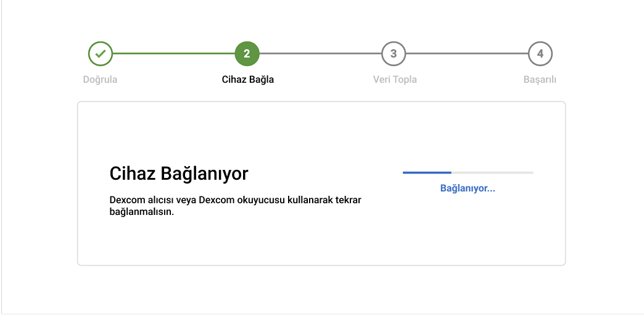Click the green checkmark step icon

[x=101, y=54]
